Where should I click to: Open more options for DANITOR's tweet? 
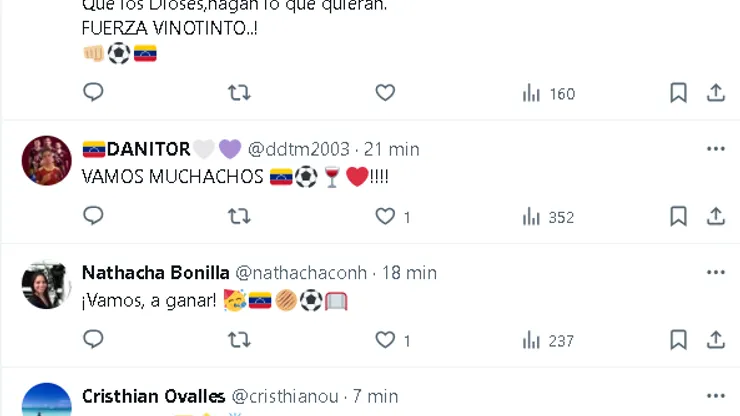716,149
